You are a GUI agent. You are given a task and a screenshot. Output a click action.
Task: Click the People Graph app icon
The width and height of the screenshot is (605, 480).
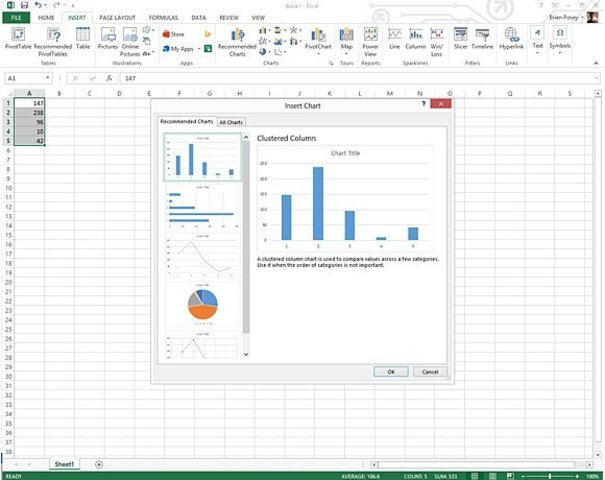point(208,49)
